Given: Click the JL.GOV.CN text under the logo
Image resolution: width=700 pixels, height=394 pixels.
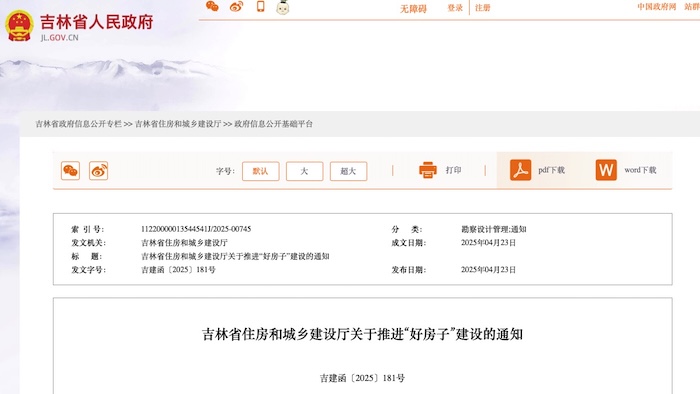Looking at the screenshot, I should tap(59, 38).
